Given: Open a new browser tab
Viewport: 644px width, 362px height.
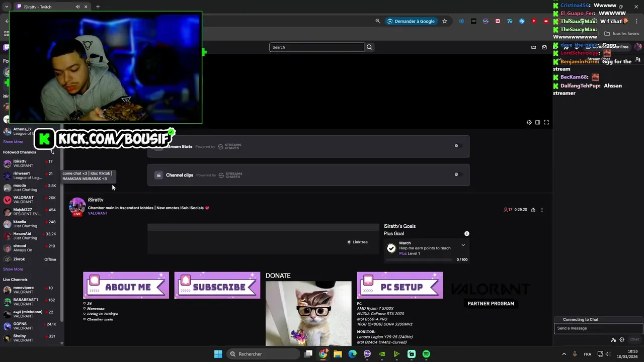Looking at the screenshot, I should click(98, 7).
